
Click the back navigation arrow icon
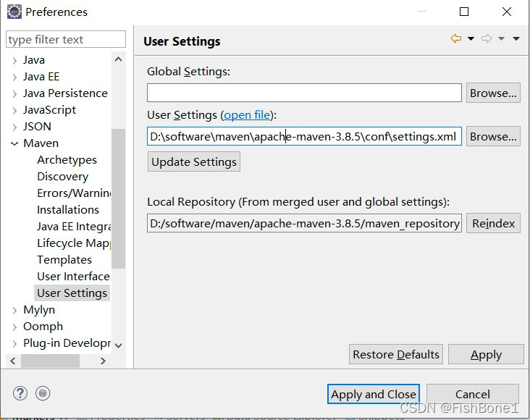[456, 38]
